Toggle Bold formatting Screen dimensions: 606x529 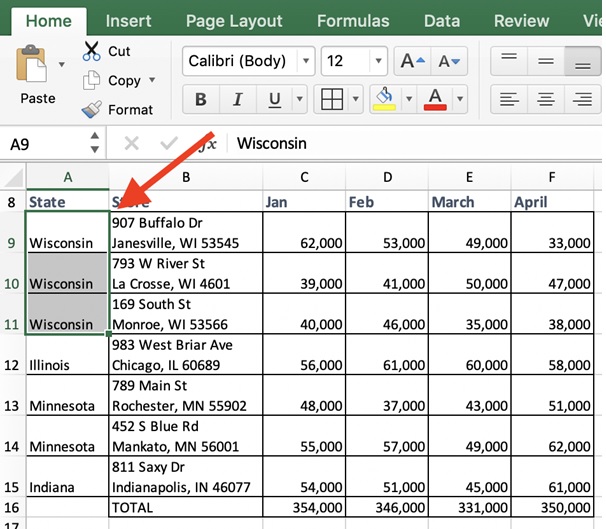(201, 99)
